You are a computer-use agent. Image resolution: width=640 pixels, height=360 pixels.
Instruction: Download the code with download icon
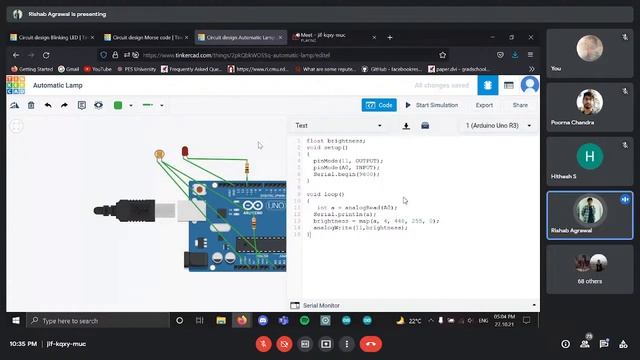point(406,126)
